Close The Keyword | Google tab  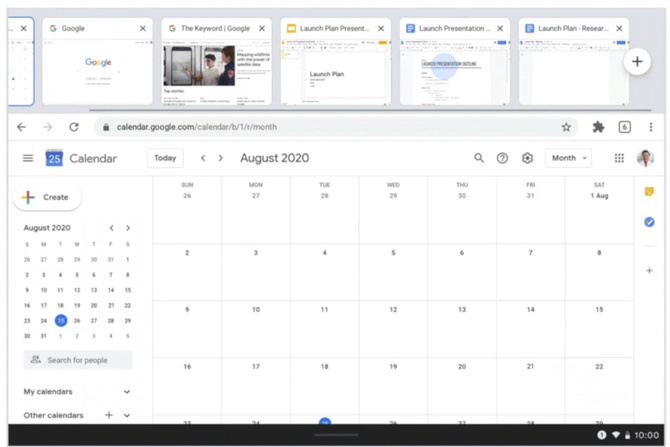click(x=262, y=28)
